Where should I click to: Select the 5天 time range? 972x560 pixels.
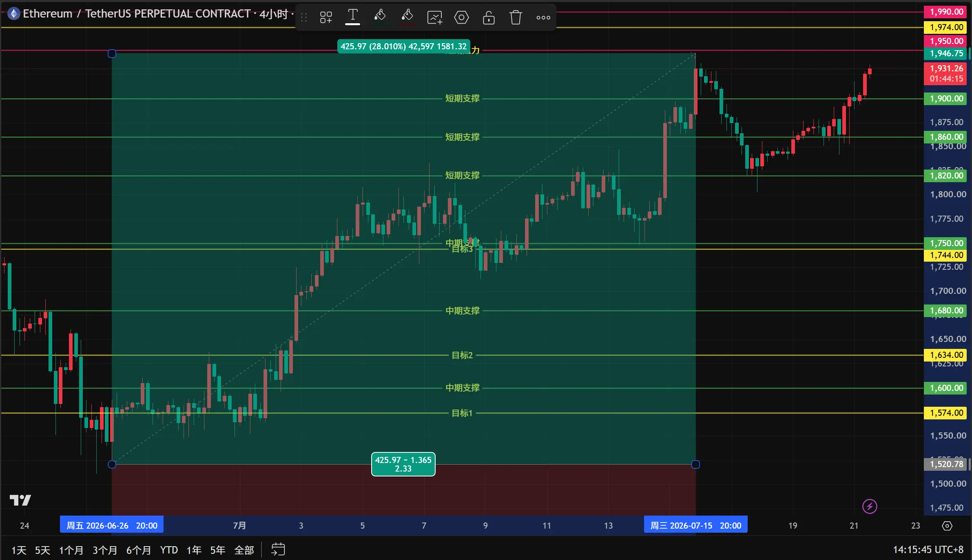tap(42, 550)
